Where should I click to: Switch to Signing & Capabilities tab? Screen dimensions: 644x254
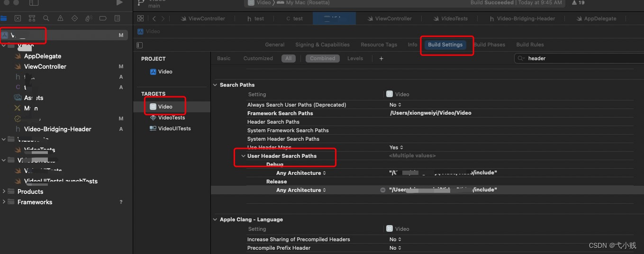pyautogui.click(x=322, y=45)
